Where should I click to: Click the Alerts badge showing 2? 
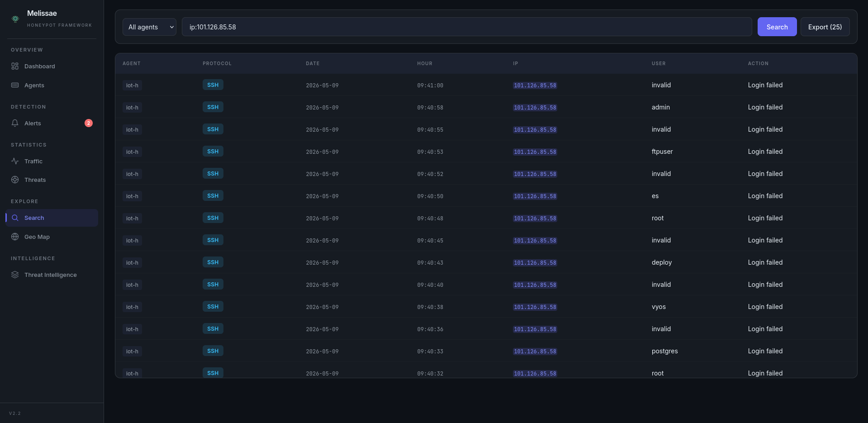coord(89,123)
